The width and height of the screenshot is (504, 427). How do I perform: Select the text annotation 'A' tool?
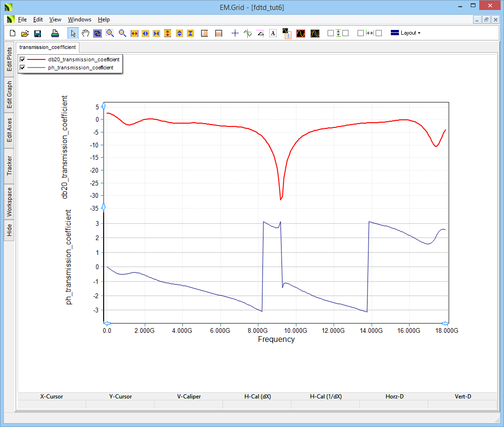(x=272, y=33)
